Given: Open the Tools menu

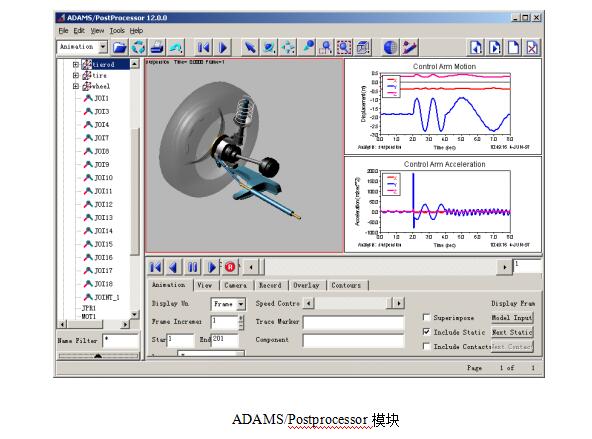Looking at the screenshot, I should pyautogui.click(x=117, y=31).
